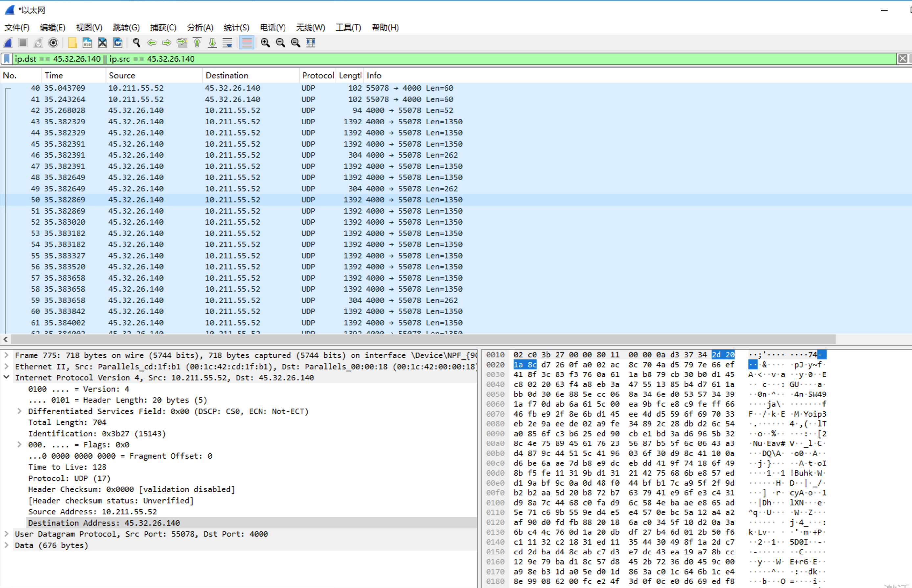
Task: Expand Differentiated Services Field entry
Action: pos(19,411)
